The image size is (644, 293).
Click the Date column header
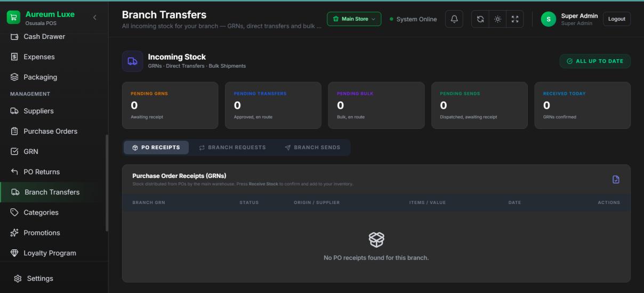click(x=514, y=202)
